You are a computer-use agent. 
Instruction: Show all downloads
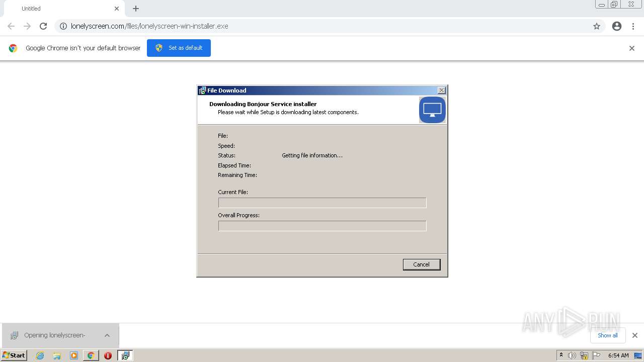click(608, 335)
